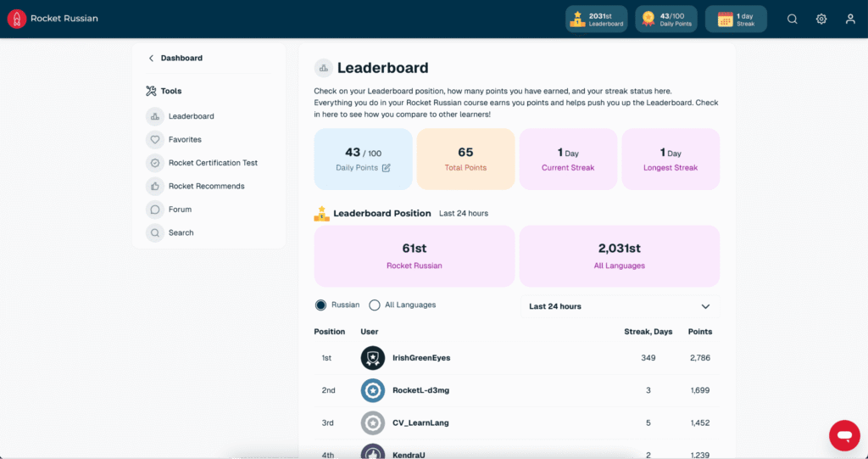
Task: Click the Leaderboard Position trophy icon
Action: tap(321, 214)
